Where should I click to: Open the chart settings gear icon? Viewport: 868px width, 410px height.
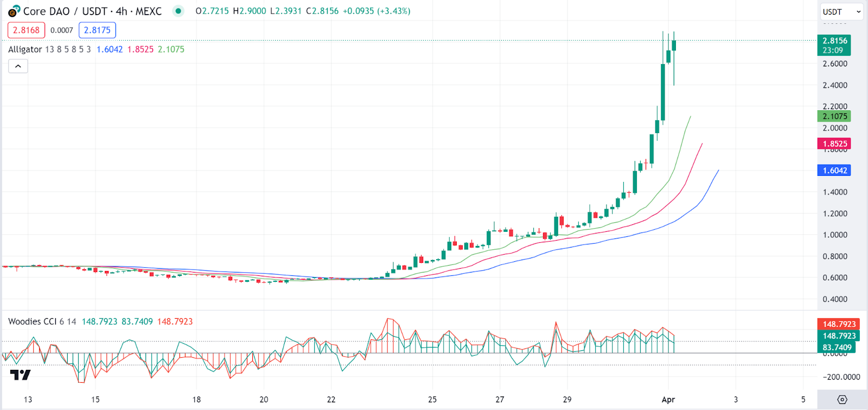pos(842,400)
